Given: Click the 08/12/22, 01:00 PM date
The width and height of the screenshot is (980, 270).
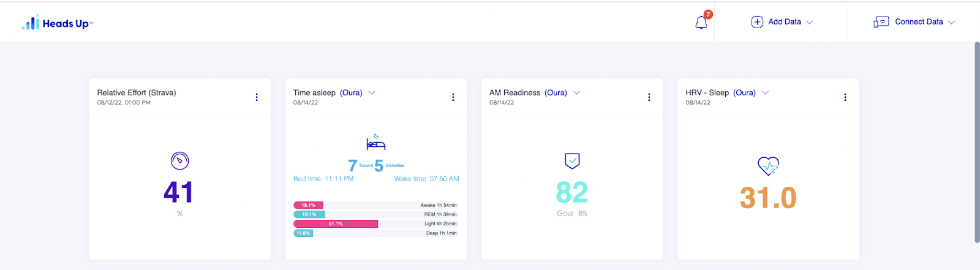Looking at the screenshot, I should (124, 103).
